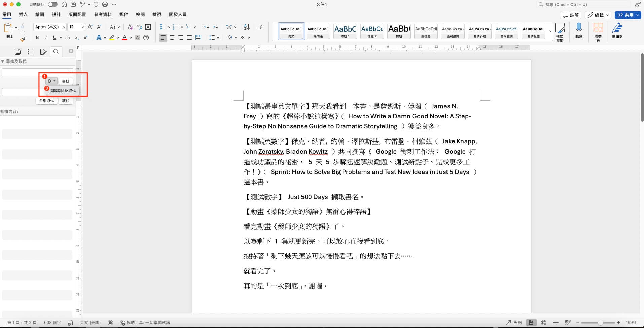Click the distributed alignment icon
644x328 pixels.
(198, 38)
